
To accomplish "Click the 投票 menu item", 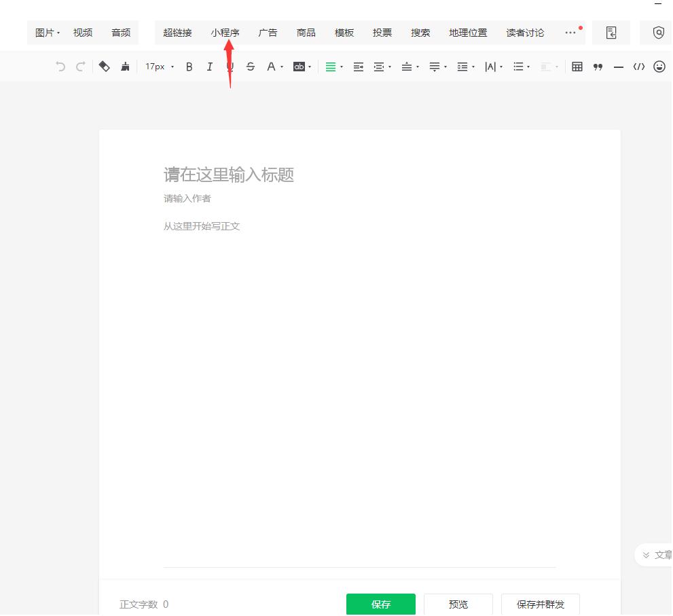I will click(382, 32).
